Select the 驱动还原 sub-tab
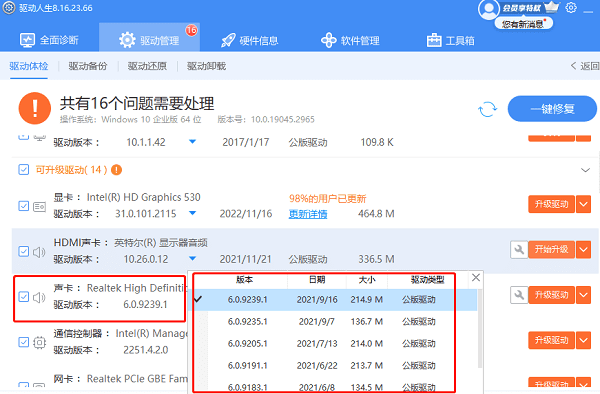This screenshot has width=600, height=394. click(x=147, y=66)
